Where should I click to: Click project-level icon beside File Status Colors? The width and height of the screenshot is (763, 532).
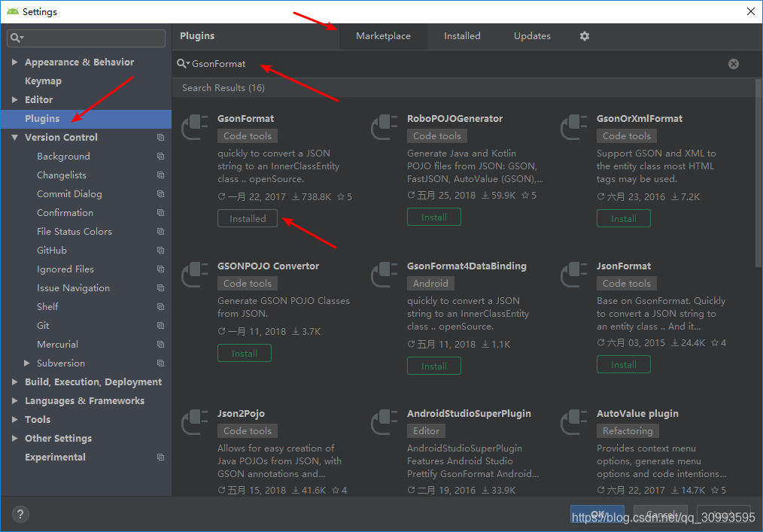click(160, 232)
